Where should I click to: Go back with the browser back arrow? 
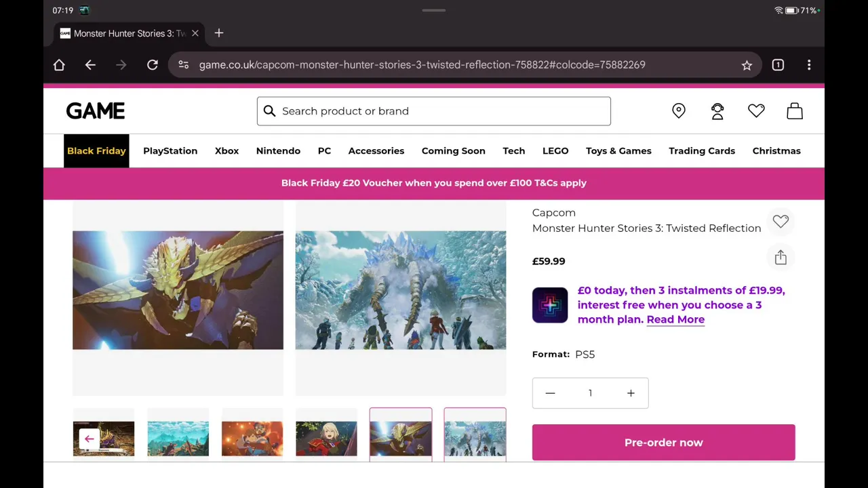(90, 65)
